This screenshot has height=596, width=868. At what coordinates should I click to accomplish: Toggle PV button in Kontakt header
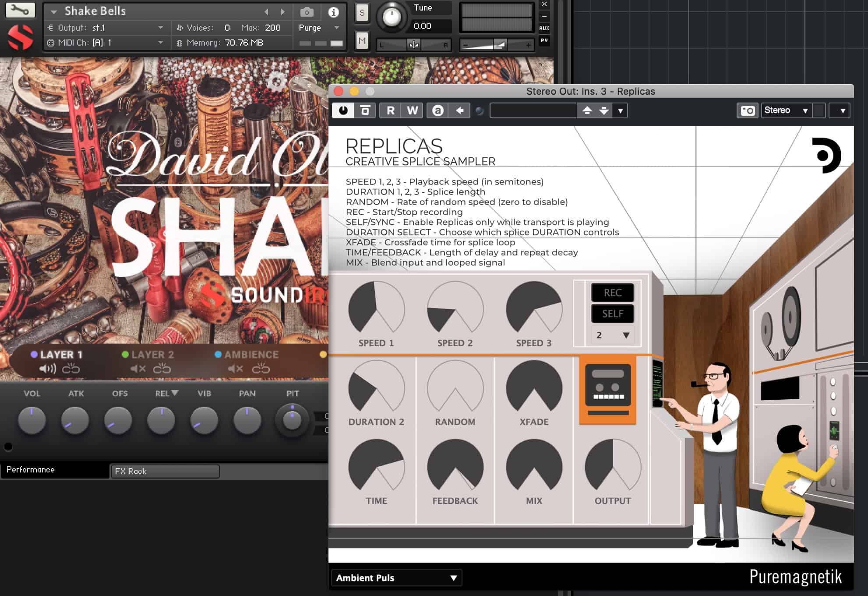(544, 41)
